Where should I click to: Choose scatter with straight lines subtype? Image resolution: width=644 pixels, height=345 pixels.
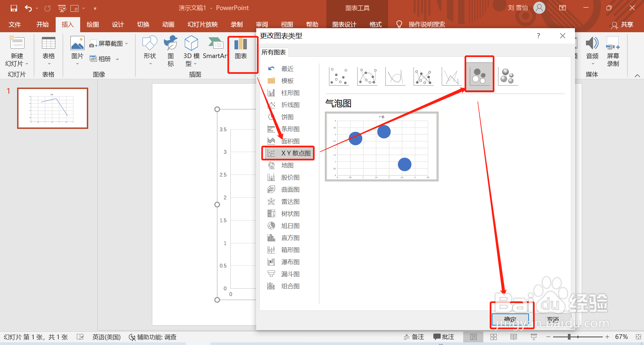(x=451, y=76)
